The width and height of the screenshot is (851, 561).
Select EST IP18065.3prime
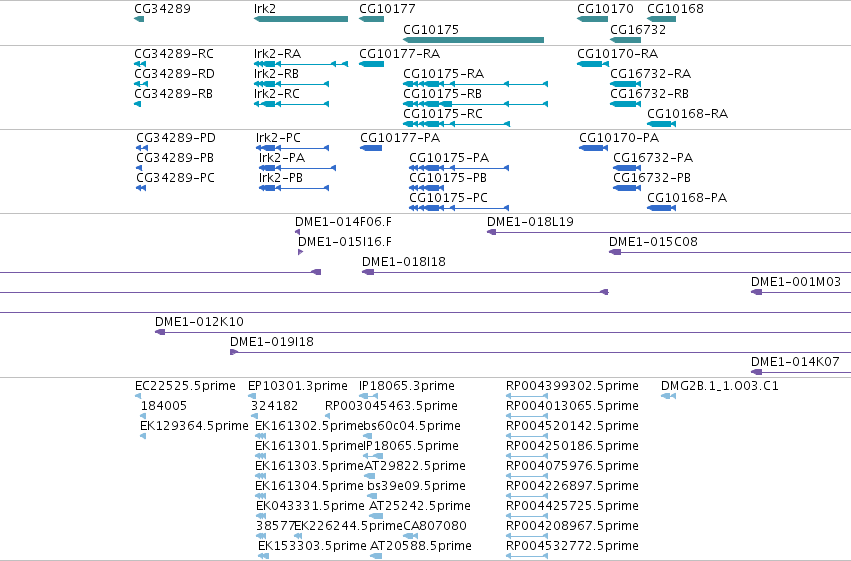click(407, 386)
